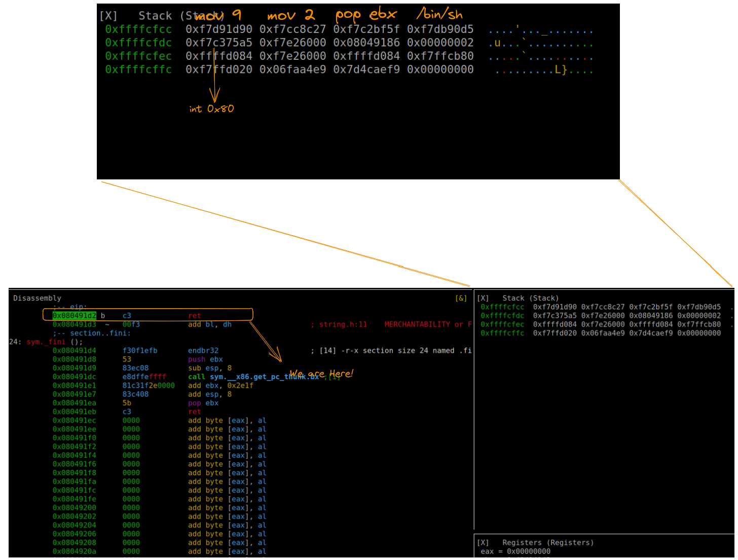Click the [&] indicator in the Disassembly panel
This screenshot has height=560, width=738.
pos(461,298)
